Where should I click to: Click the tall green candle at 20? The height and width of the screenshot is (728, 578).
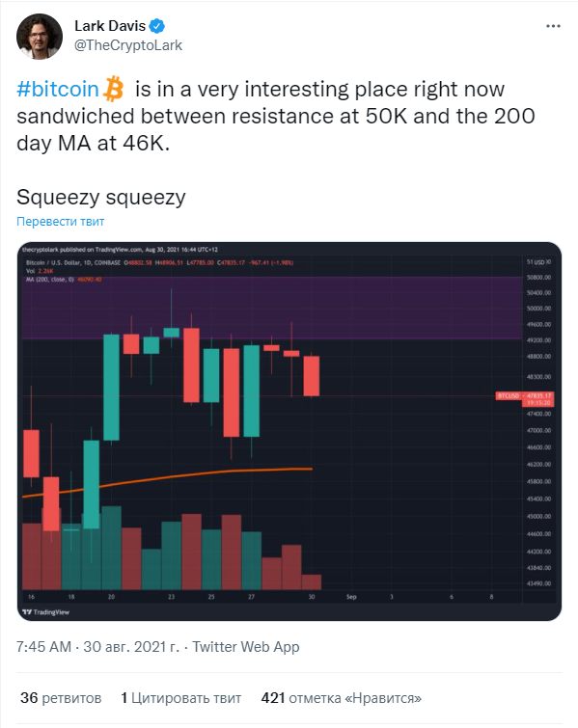point(111,388)
